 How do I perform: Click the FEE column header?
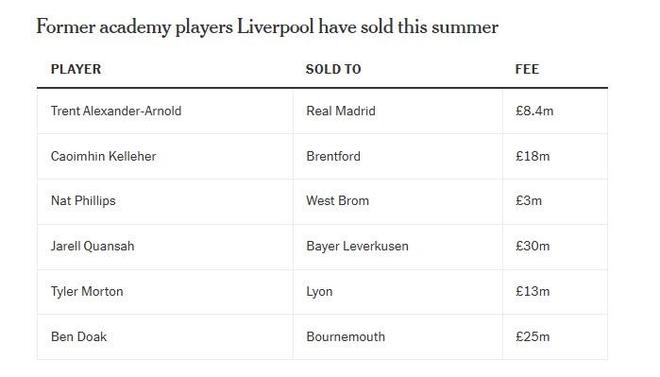(x=527, y=69)
